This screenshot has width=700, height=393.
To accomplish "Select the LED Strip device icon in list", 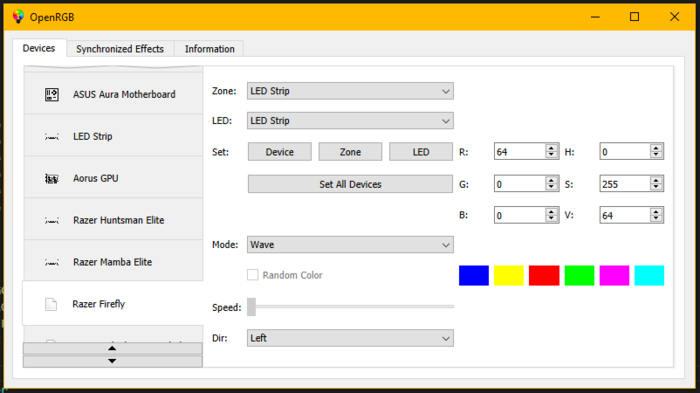I will click(52, 137).
